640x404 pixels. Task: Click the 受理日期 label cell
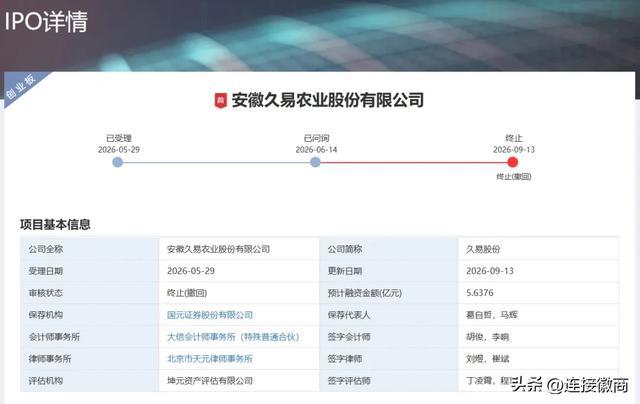point(90,271)
